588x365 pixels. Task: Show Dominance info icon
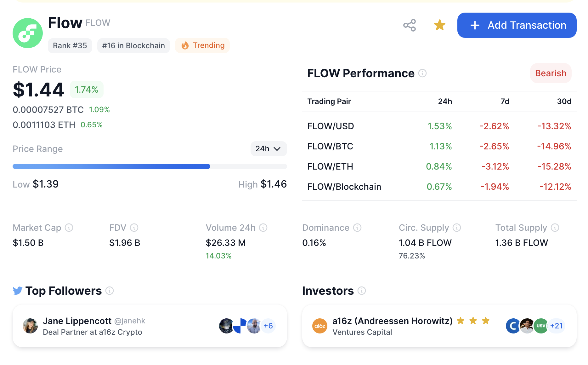click(x=357, y=228)
